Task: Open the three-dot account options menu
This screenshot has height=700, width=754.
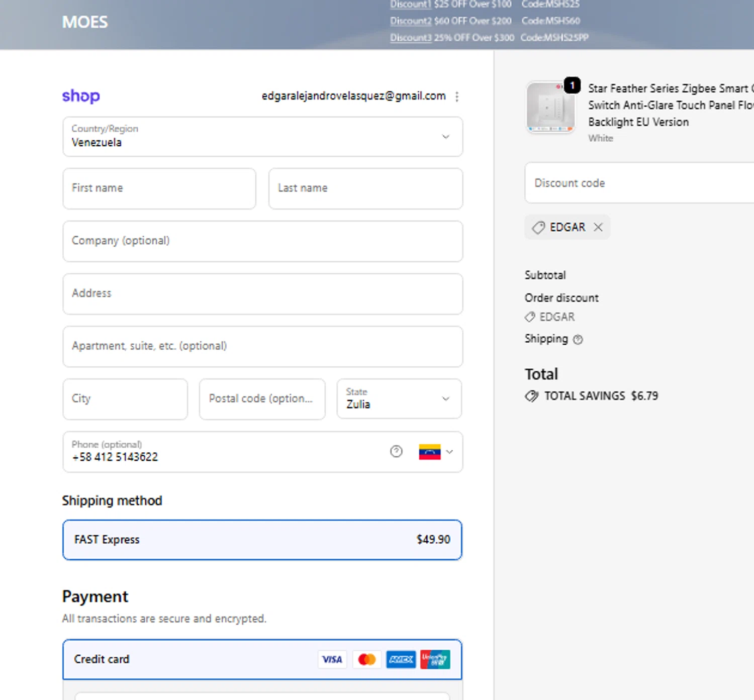Action: click(456, 96)
